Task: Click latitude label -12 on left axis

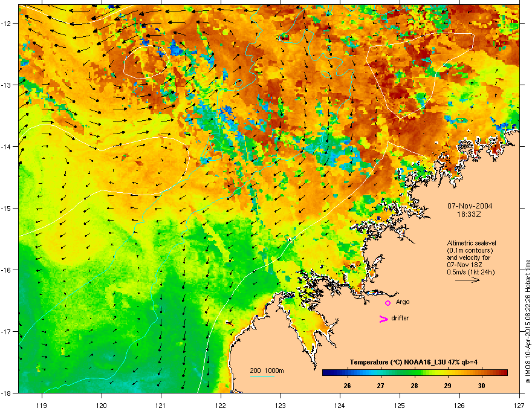Action: pyautogui.click(x=7, y=24)
